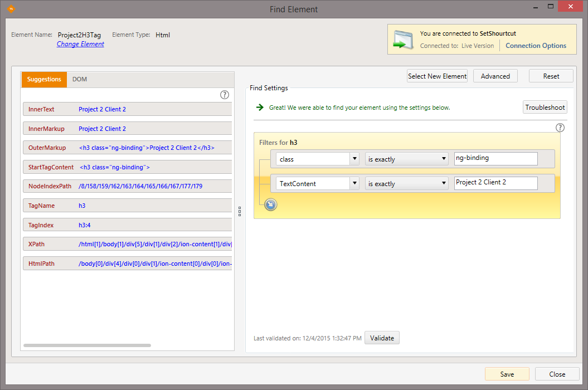Click the add filter round icon
This screenshot has height=390, width=588.
[270, 204]
